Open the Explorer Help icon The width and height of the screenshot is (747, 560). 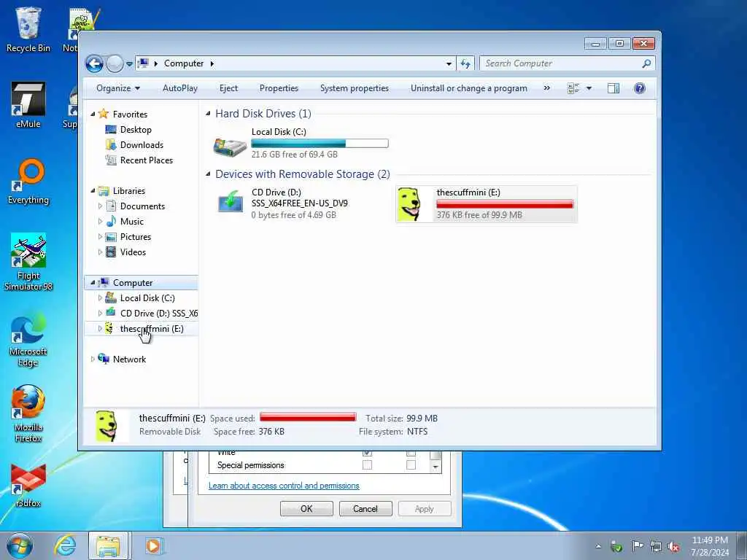[x=640, y=88]
